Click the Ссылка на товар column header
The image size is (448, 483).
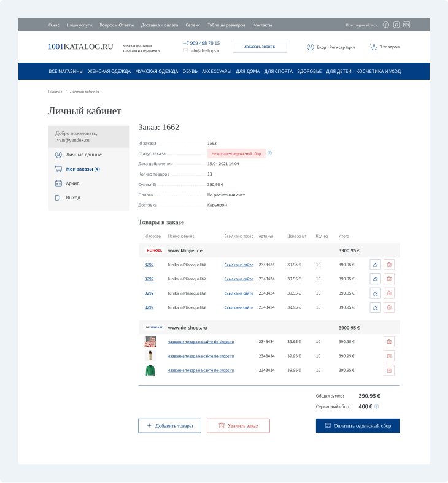tap(239, 236)
